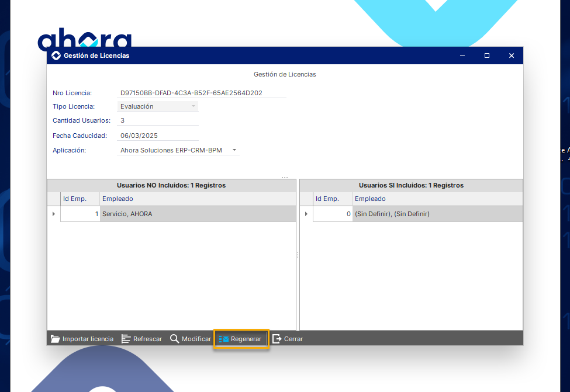
Task: Click the 'Usuarios SI Incluidos: 1 Registros' header
Action: 411,185
